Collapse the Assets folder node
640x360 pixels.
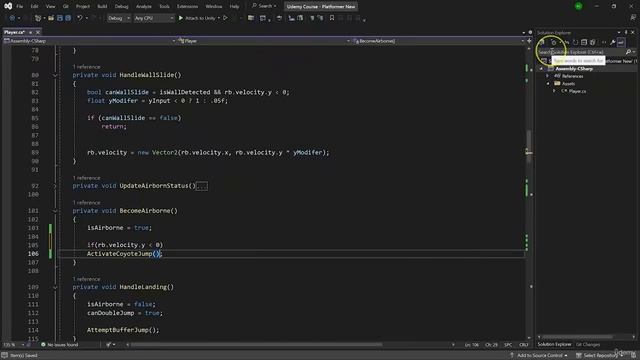(548, 84)
